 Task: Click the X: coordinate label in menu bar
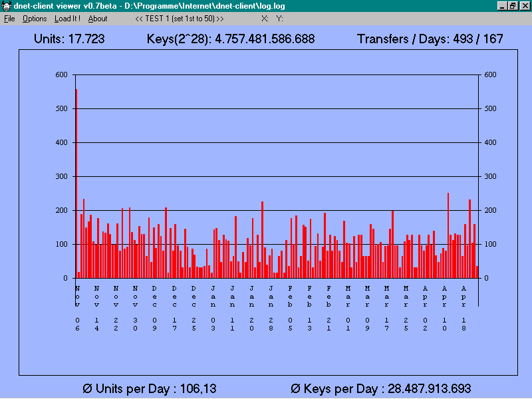(265, 19)
